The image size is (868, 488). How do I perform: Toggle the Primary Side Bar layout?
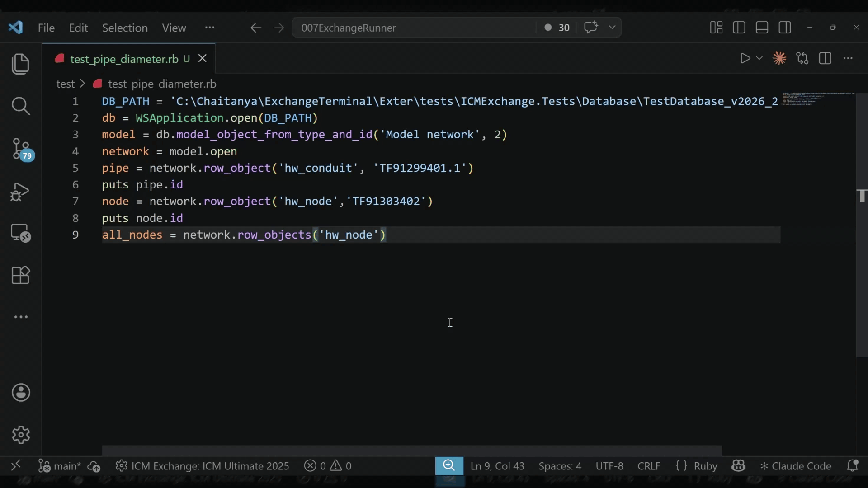(x=739, y=28)
